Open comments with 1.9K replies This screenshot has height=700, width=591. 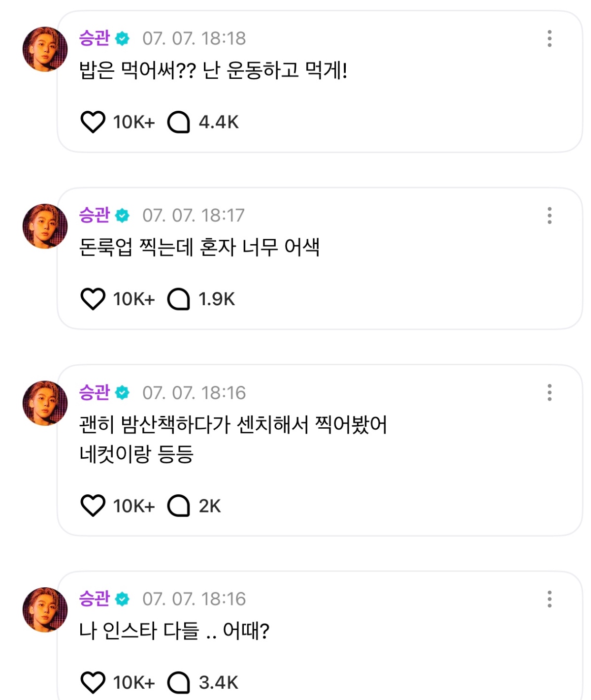point(178,299)
